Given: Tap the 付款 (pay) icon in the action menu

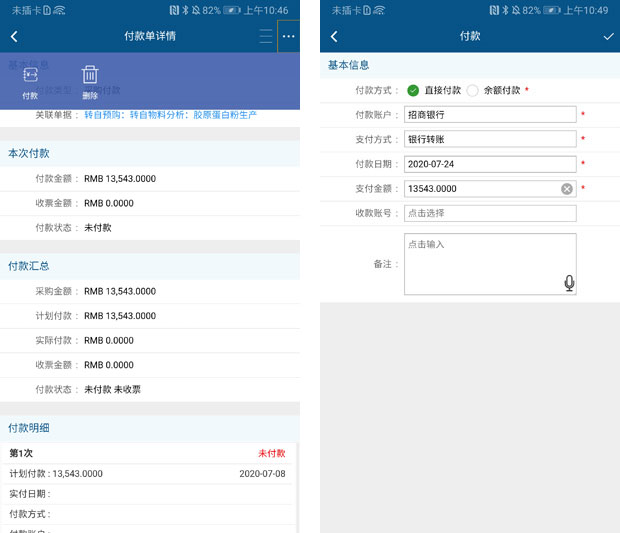Looking at the screenshot, I should [x=30, y=80].
